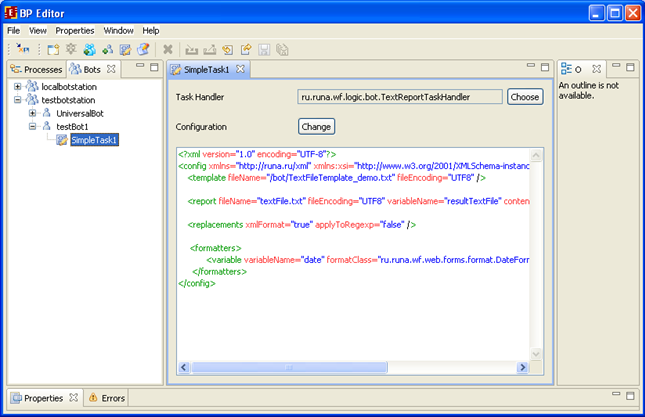The width and height of the screenshot is (645, 417).
Task: Click the yellow undo arrow toolbar icon
Action: tap(228, 49)
